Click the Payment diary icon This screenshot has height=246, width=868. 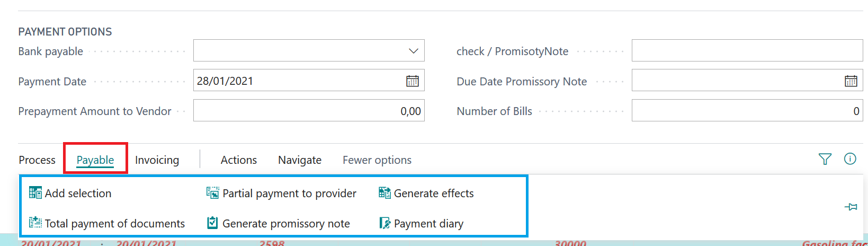[385, 223]
